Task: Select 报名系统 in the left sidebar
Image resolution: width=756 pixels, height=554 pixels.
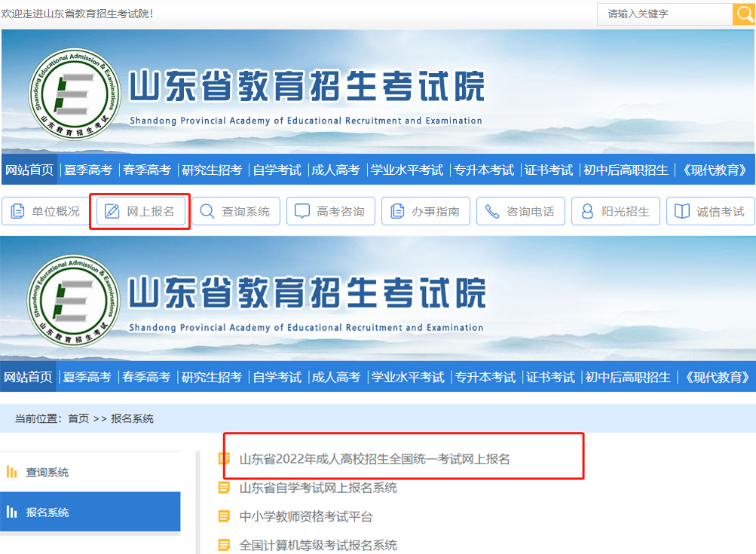Action: (47, 513)
